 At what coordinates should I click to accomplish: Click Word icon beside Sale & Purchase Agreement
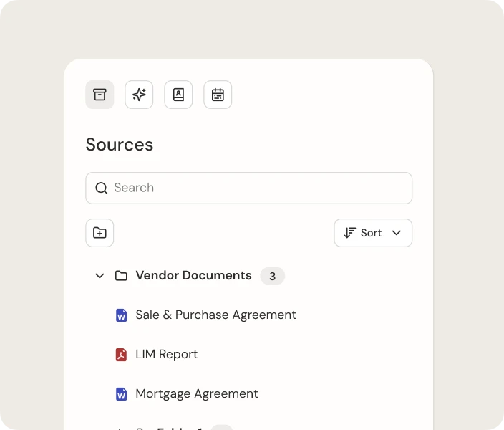[121, 315]
